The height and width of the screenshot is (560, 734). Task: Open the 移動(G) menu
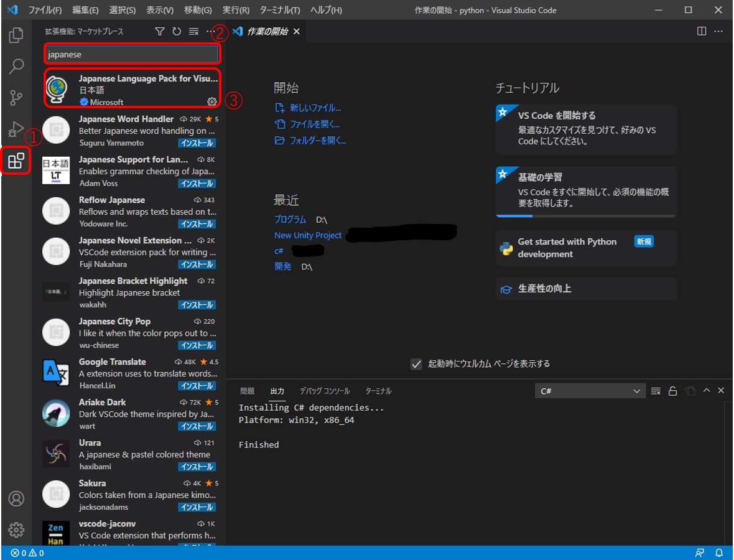point(198,10)
